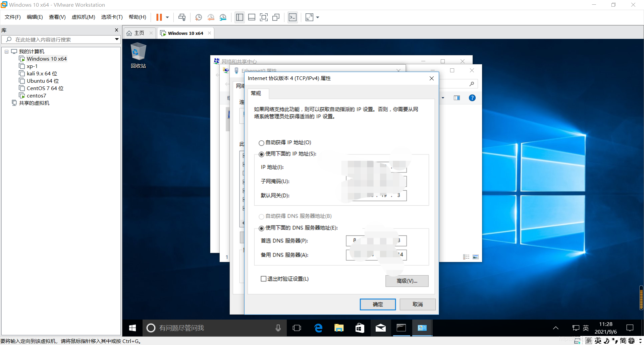Toggle 退出时验证设置(L) checkbox
The width and height of the screenshot is (644, 345).
pyautogui.click(x=264, y=279)
